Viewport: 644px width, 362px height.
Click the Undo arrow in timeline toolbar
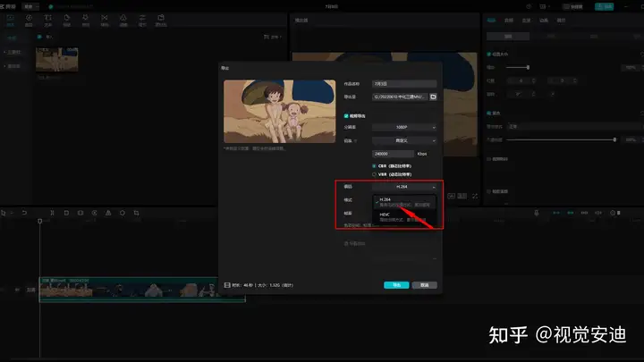[24, 213]
